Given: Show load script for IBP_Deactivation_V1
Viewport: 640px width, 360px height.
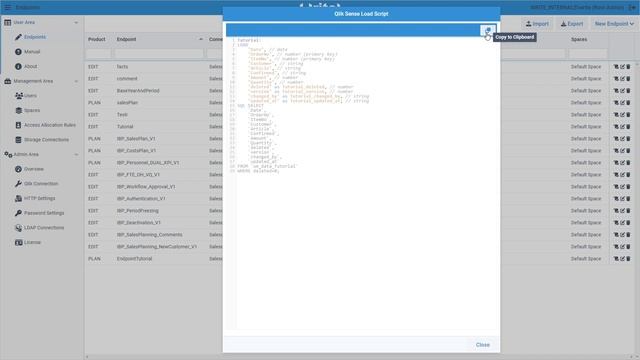Looking at the screenshot, I should point(616,223).
